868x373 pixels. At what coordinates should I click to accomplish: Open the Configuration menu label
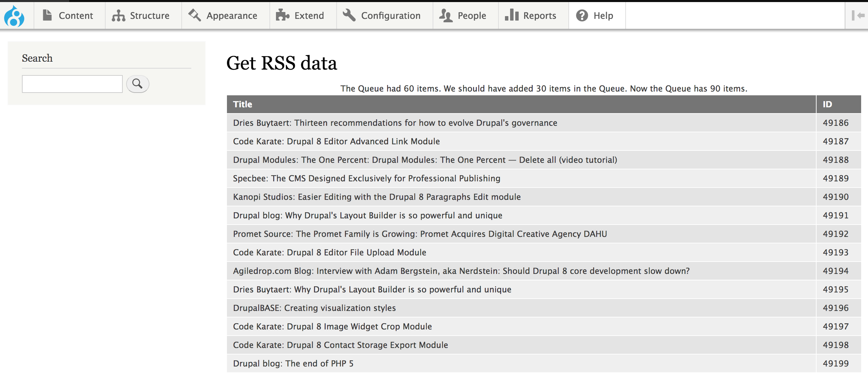[x=391, y=15]
